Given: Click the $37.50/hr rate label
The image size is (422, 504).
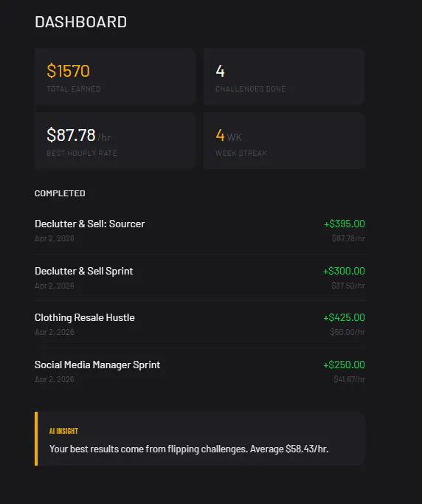Looking at the screenshot, I should pyautogui.click(x=348, y=286).
